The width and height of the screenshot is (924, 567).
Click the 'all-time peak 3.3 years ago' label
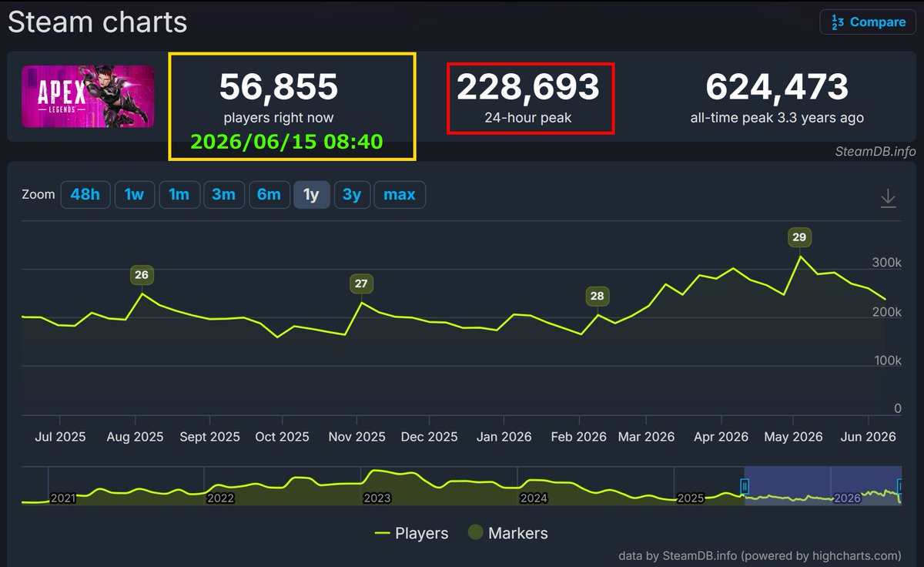point(777,118)
